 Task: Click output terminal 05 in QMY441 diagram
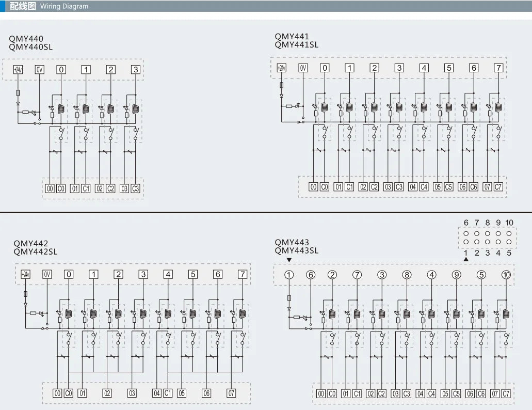click(438, 187)
